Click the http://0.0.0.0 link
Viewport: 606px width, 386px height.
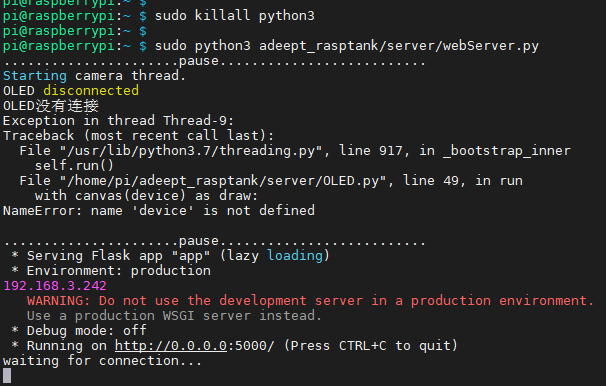(x=171, y=345)
